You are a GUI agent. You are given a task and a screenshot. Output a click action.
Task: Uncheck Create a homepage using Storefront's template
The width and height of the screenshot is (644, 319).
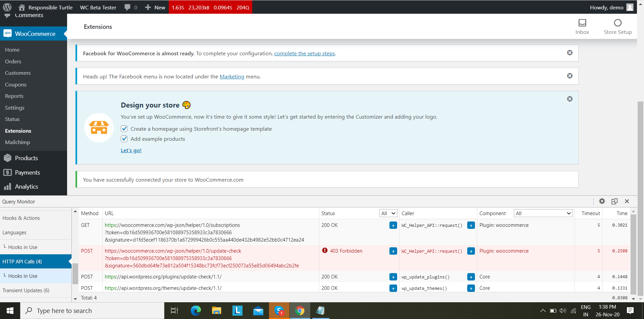click(x=124, y=128)
